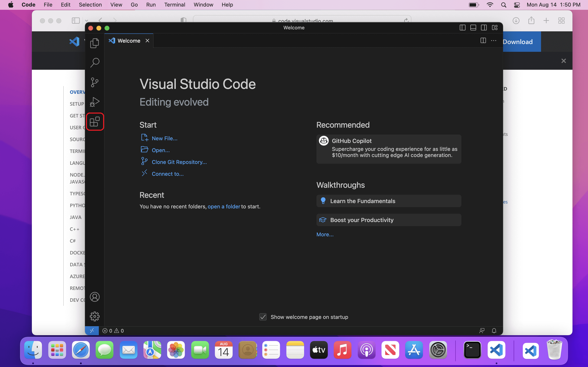Click the Clone Git Repository link
Image resolution: width=588 pixels, height=367 pixels.
tap(179, 162)
